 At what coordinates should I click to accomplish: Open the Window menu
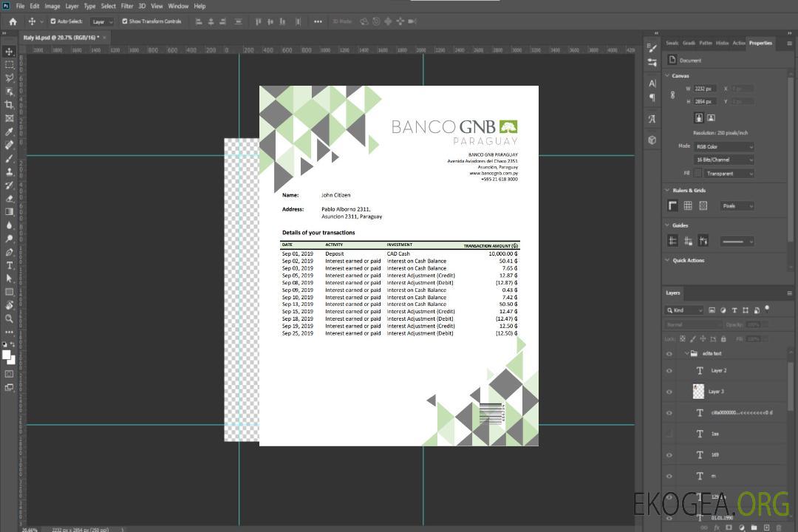coord(178,6)
